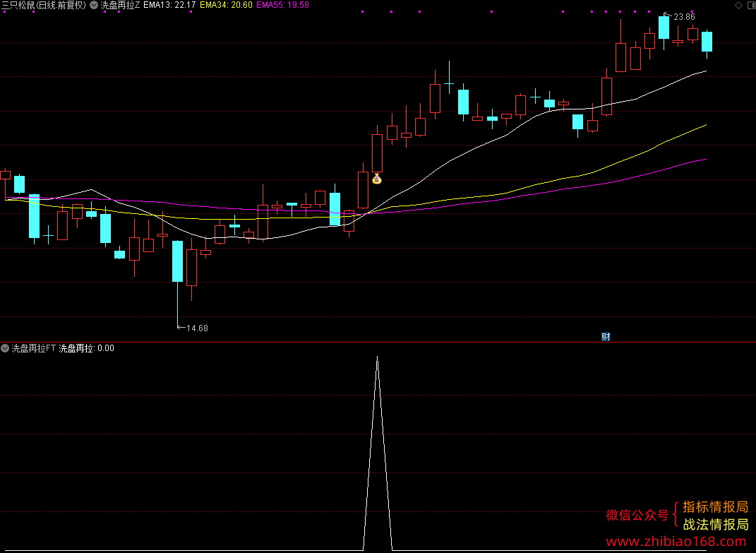756x553 pixels.
Task: Click the 洗盘再拉: 0.00 value label
Action: [x=87, y=348]
